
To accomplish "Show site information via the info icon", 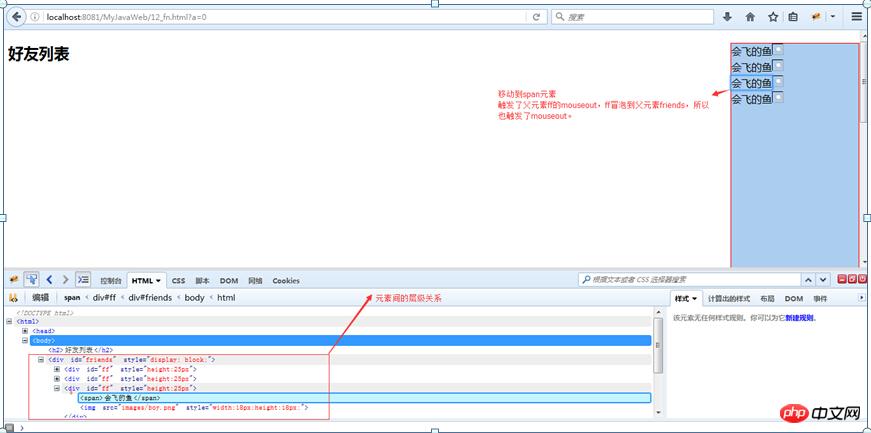I will tap(34, 17).
